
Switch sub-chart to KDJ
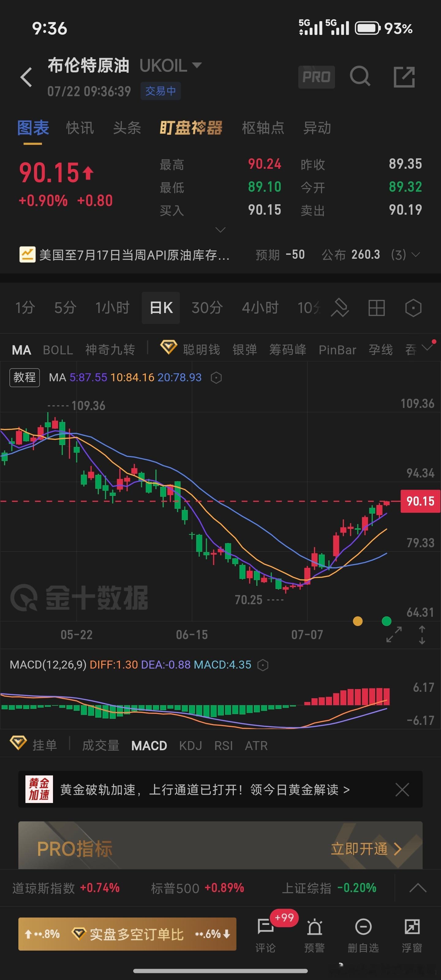pos(190,746)
